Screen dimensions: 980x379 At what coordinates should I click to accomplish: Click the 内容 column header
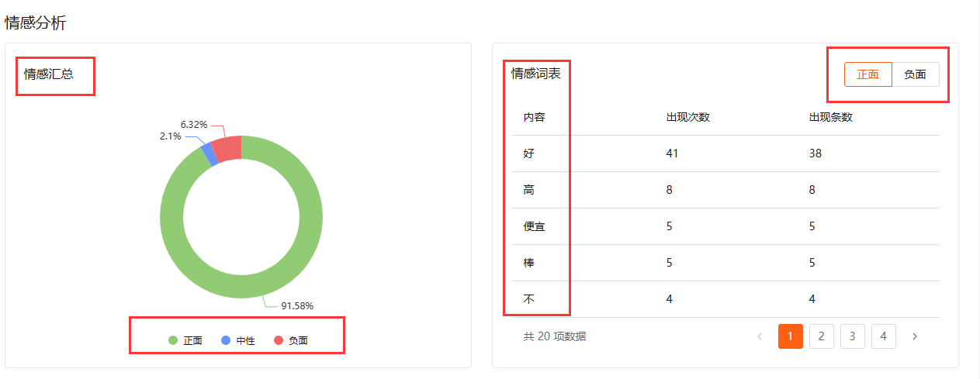coord(534,118)
